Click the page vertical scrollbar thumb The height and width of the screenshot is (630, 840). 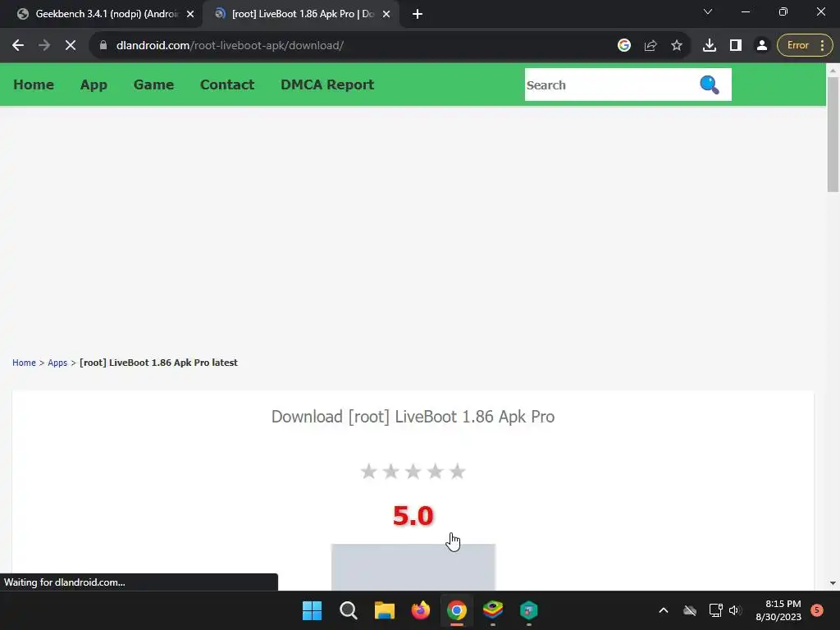click(x=833, y=134)
